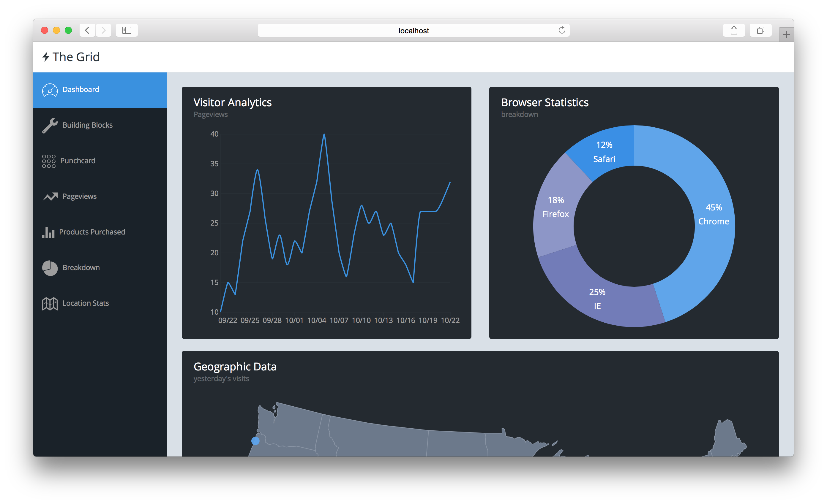Image resolution: width=827 pixels, height=504 pixels.
Task: Click the Location Stats map icon
Action: click(x=50, y=303)
